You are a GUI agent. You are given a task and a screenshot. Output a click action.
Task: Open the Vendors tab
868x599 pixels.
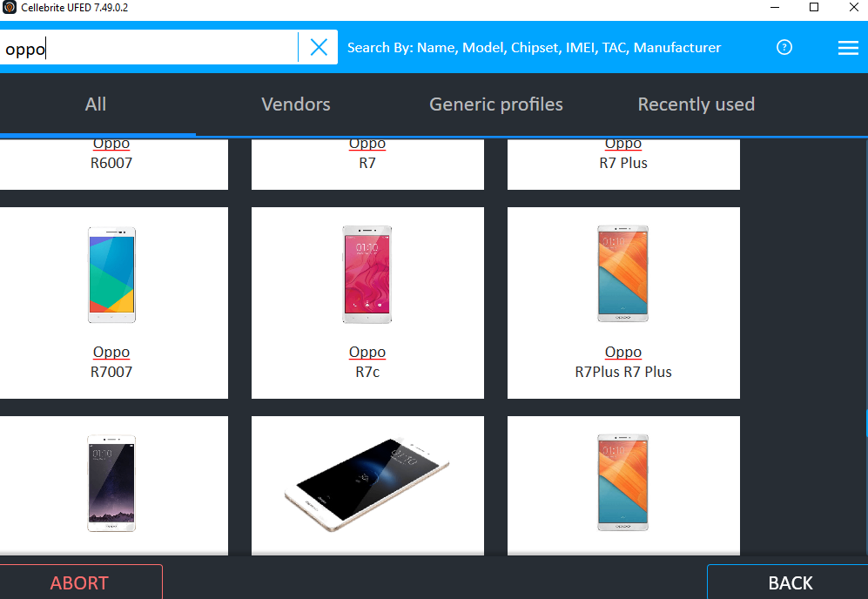click(x=296, y=104)
